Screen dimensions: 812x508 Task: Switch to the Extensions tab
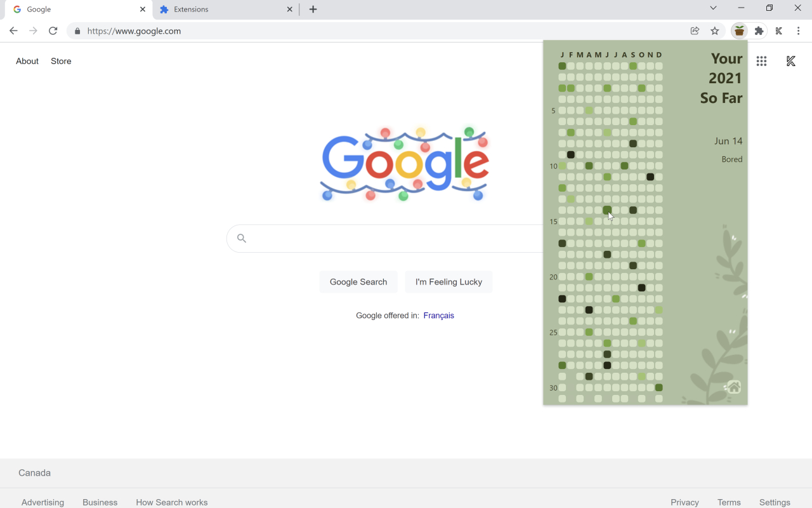point(225,10)
